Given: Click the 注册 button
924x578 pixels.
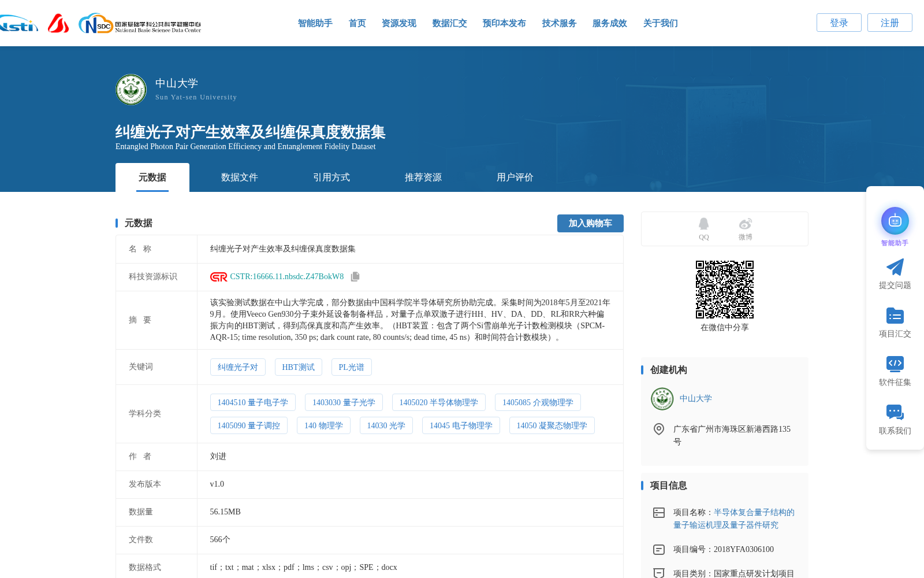Looking at the screenshot, I should [889, 23].
